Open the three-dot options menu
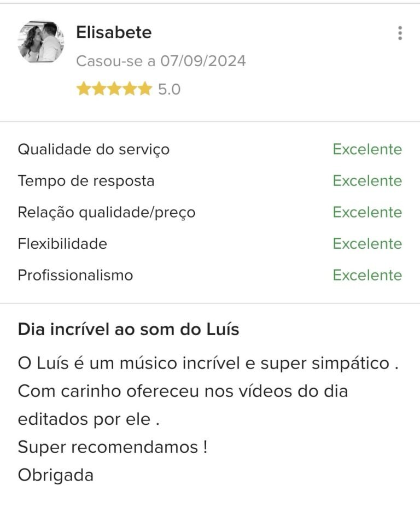This screenshot has height=515, width=420. [400, 33]
